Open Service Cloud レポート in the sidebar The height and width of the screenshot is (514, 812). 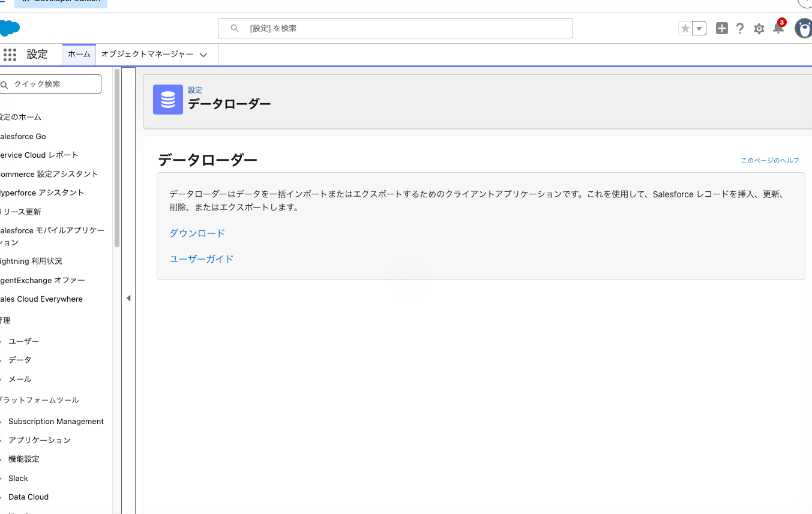[39, 155]
